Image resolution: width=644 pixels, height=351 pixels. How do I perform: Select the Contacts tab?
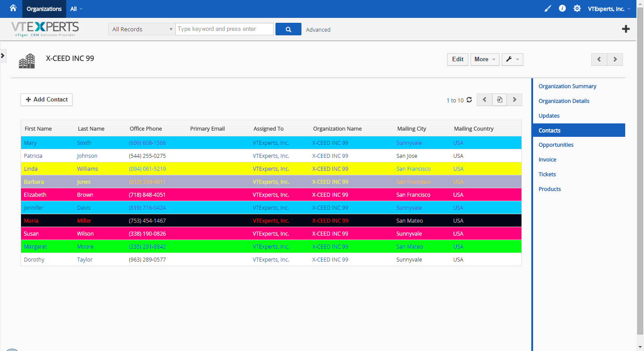tap(579, 131)
